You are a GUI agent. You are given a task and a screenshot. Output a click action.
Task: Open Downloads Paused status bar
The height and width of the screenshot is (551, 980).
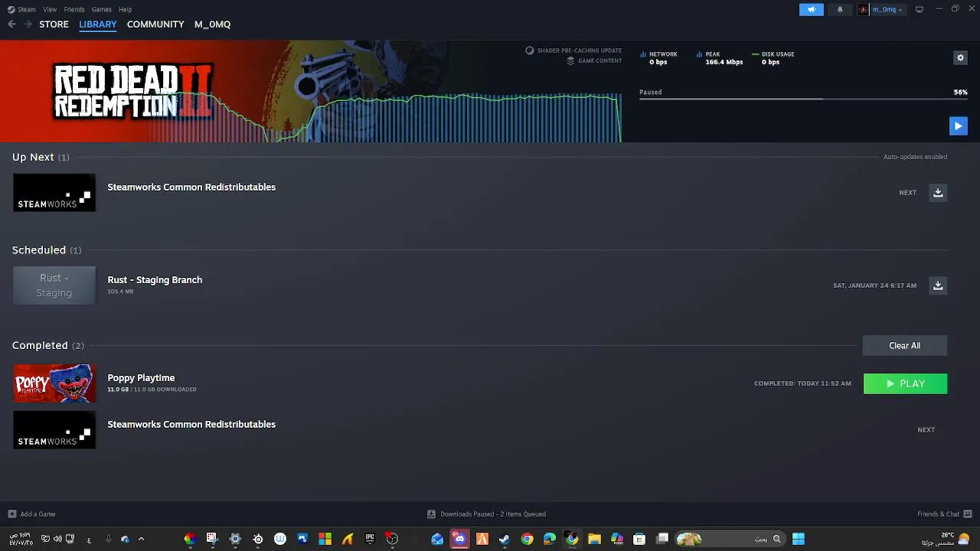pyautogui.click(x=486, y=514)
